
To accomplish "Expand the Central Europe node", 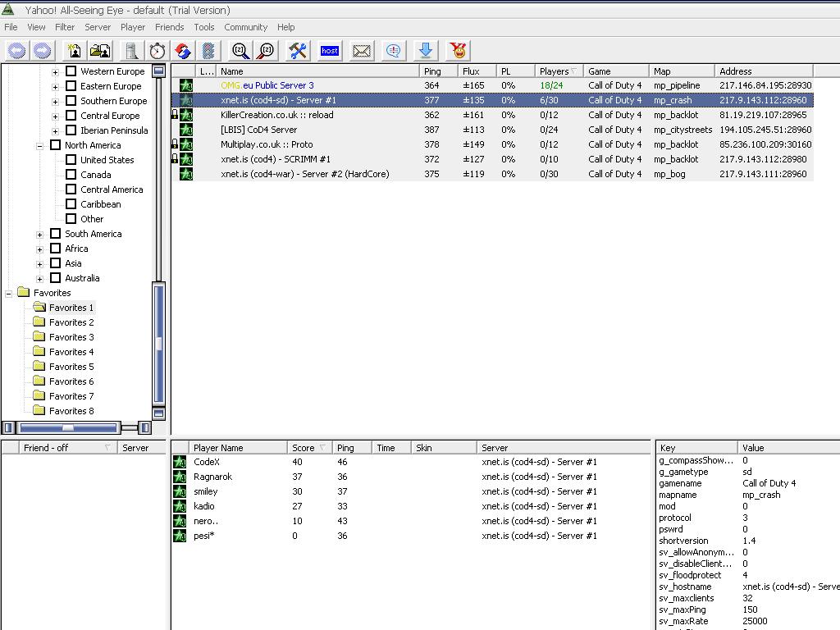I will point(55,116).
